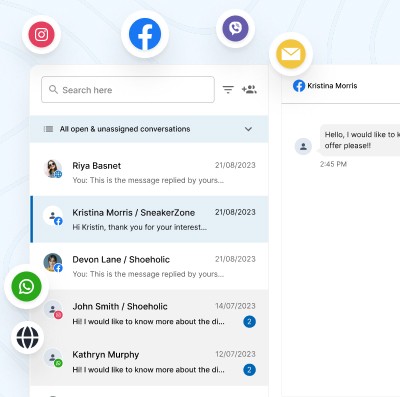The width and height of the screenshot is (400, 397).
Task: Click the Instagram channel icon
Action: (41, 34)
